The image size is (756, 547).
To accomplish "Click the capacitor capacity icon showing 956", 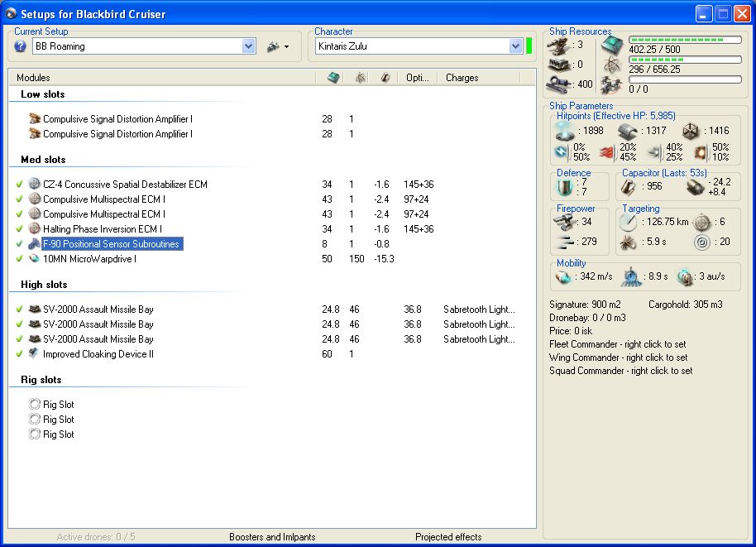I will coord(629,187).
